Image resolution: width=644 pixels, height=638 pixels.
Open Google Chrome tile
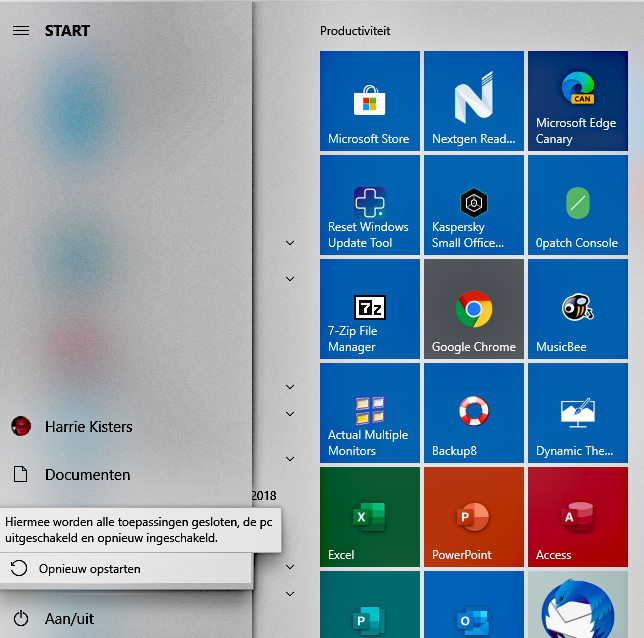474,309
